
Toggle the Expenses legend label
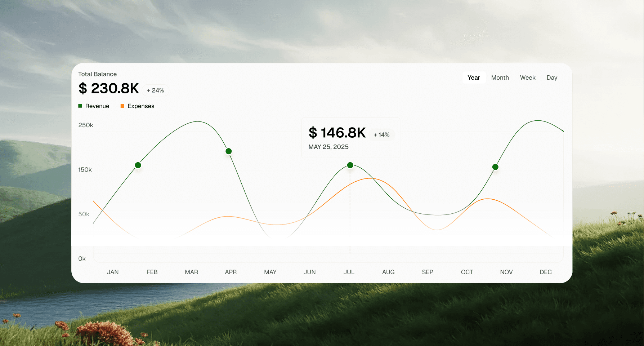pyautogui.click(x=141, y=106)
